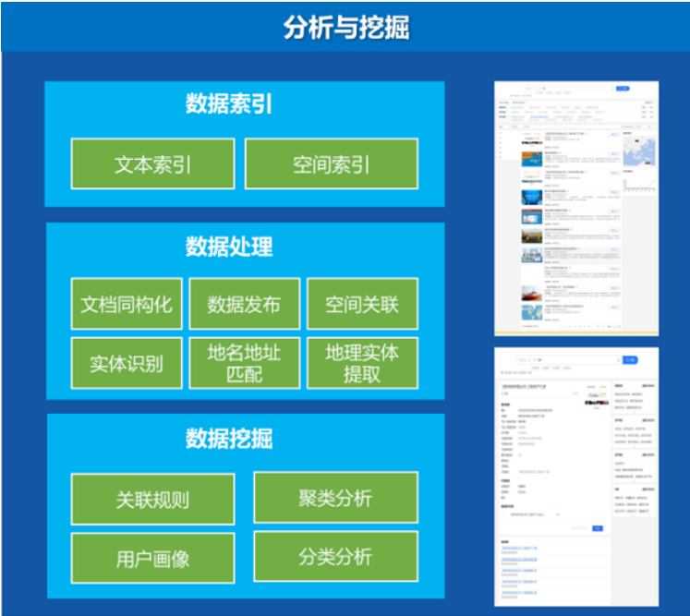The height and width of the screenshot is (616, 690).
Task: Click the 数据索引 heading
Action: pyautogui.click(x=229, y=103)
